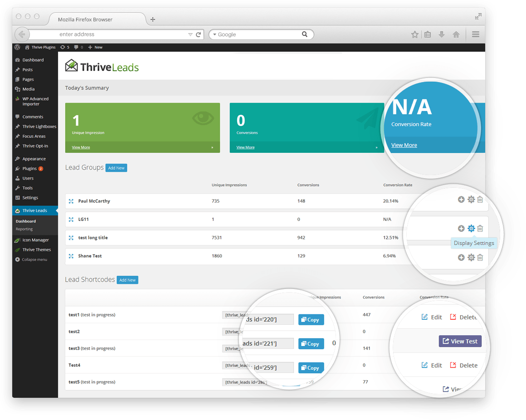Open display settings gear for Paul McCarthy
Viewport: 526px width, 420px height.
471,200
